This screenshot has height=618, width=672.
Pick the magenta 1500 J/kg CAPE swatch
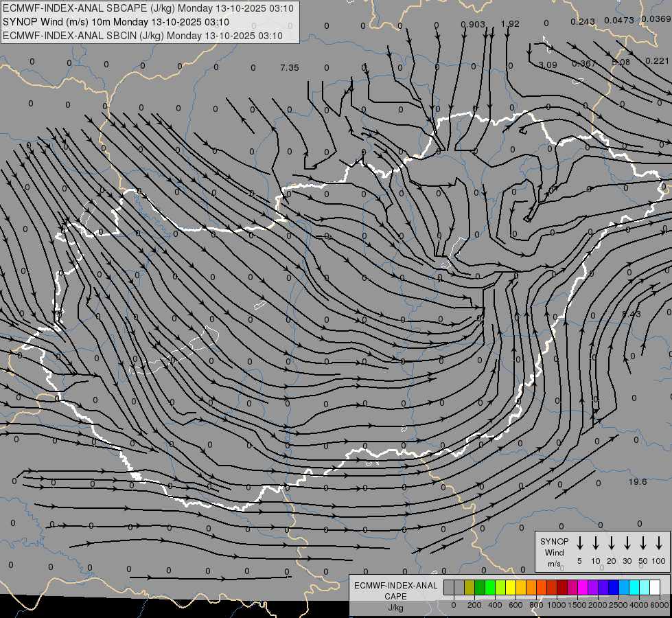583,587
